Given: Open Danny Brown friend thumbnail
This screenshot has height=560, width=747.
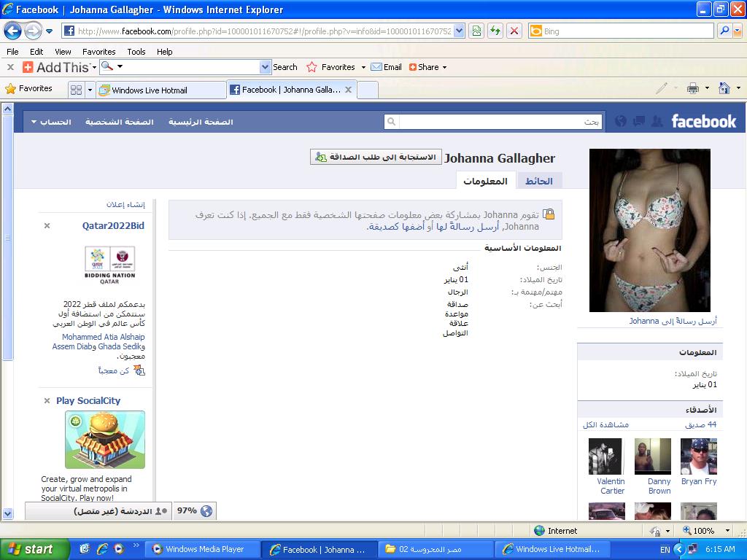Looking at the screenshot, I should click(x=653, y=456).
